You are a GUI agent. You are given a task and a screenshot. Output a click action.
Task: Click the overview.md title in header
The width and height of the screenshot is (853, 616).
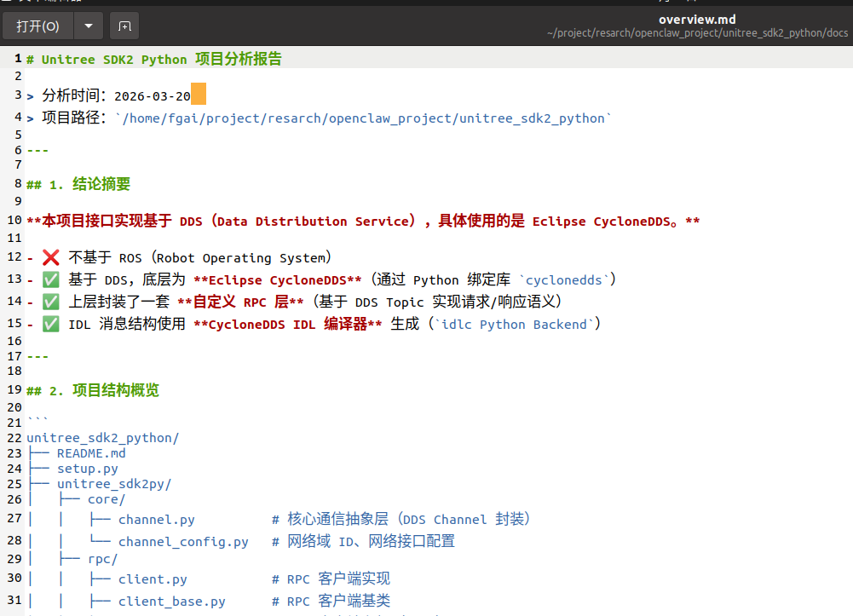[x=697, y=20]
